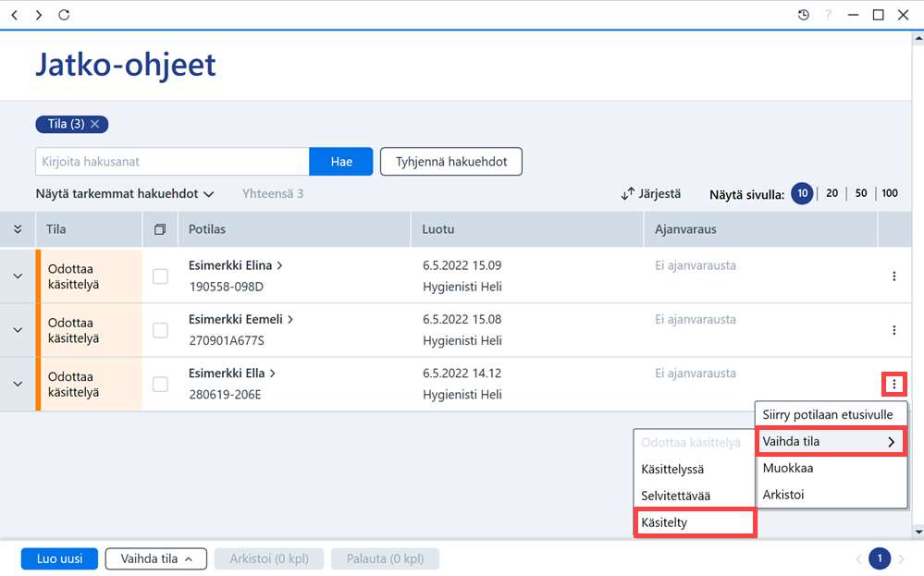
Task: Tick checkbox for Esimerkki Ella row
Action: pos(160,385)
